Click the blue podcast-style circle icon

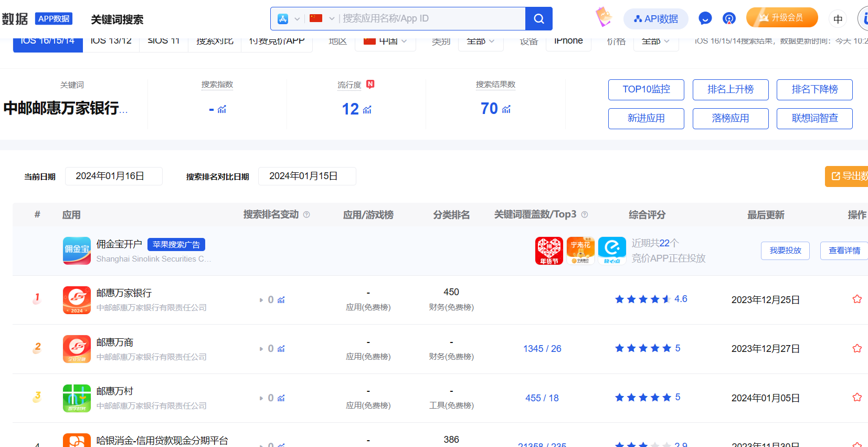pyautogui.click(x=729, y=19)
